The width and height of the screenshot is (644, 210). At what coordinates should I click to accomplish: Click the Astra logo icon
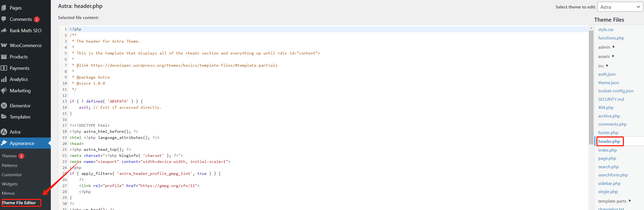(x=4, y=132)
